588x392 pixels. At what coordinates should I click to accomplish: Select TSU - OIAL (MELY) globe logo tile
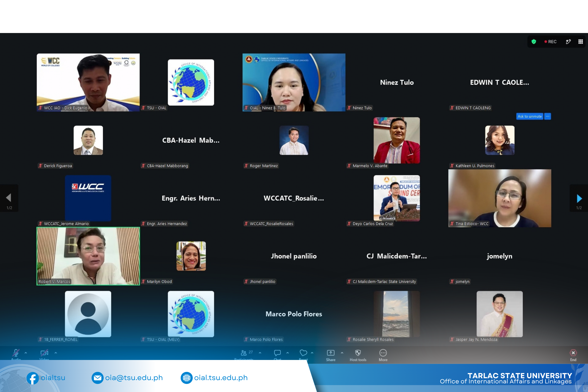pyautogui.click(x=191, y=314)
